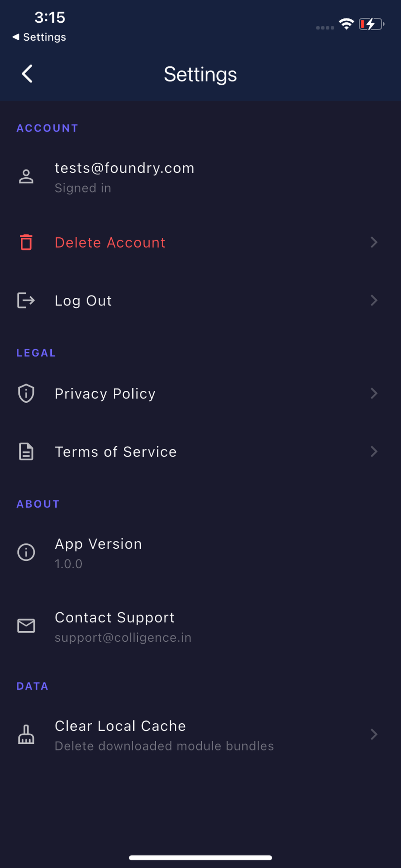Viewport: 401px width, 868px height.
Task: Open Clear Local Cache chevron arrow
Action: pyautogui.click(x=374, y=734)
